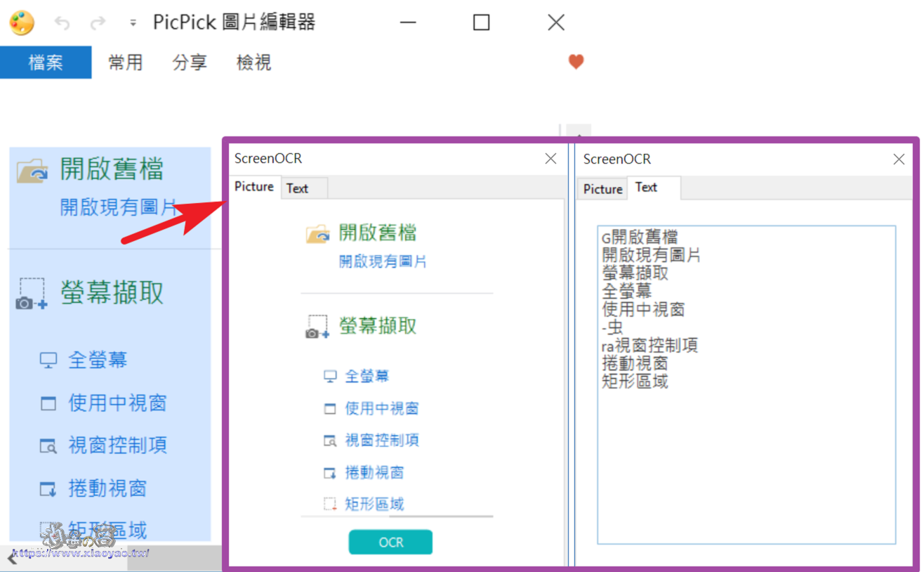The width and height of the screenshot is (924, 572).
Task: Select the Picture tab in left ScreenOCR window
Action: click(x=254, y=187)
